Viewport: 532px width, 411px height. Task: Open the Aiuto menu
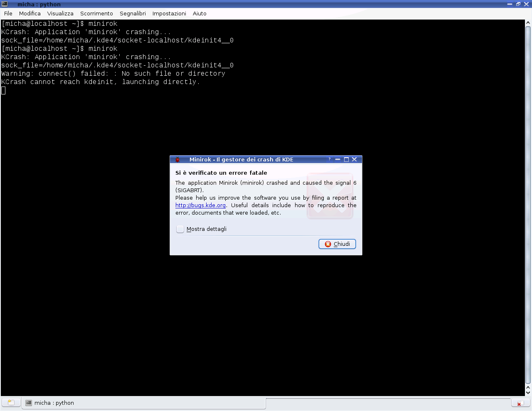[x=199, y=13]
